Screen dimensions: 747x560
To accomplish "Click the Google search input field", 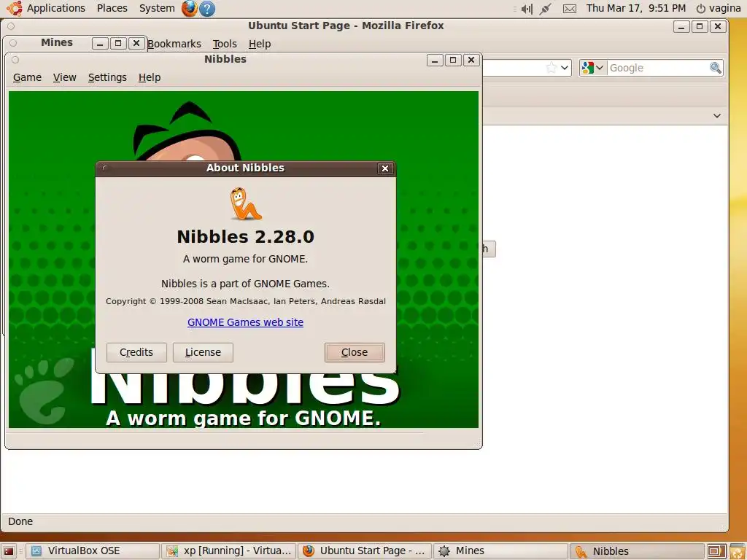I will [658, 68].
